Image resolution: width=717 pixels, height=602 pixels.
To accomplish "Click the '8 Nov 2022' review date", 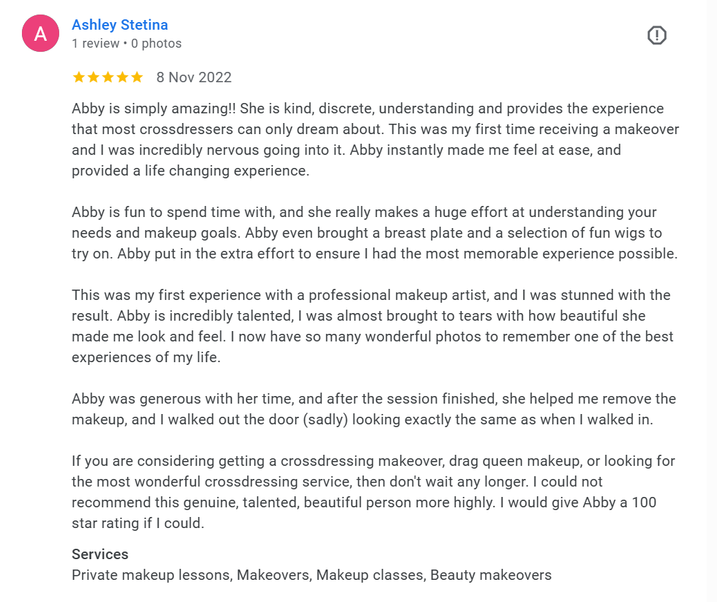I will point(194,77).
